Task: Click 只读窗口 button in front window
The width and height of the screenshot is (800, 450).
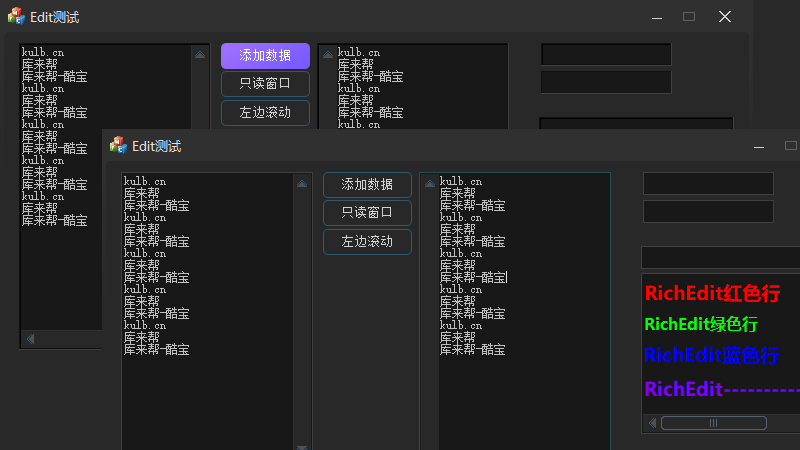Action: pos(367,213)
